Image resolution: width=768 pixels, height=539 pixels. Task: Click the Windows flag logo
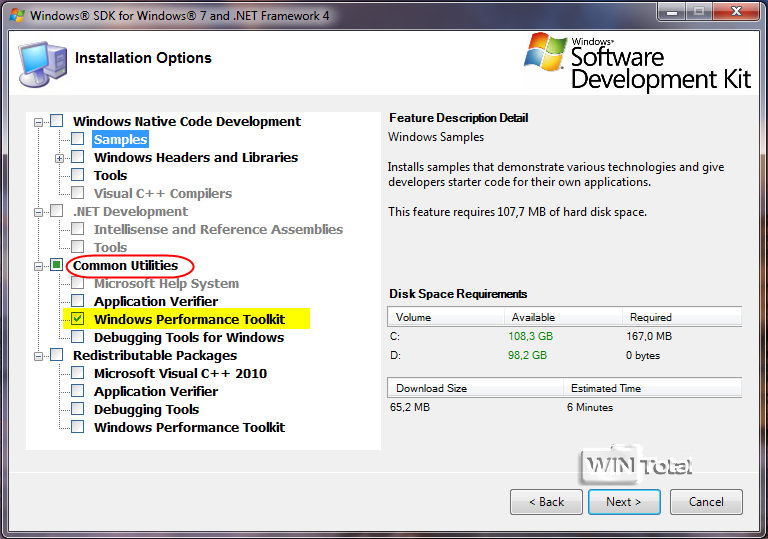coord(545,51)
